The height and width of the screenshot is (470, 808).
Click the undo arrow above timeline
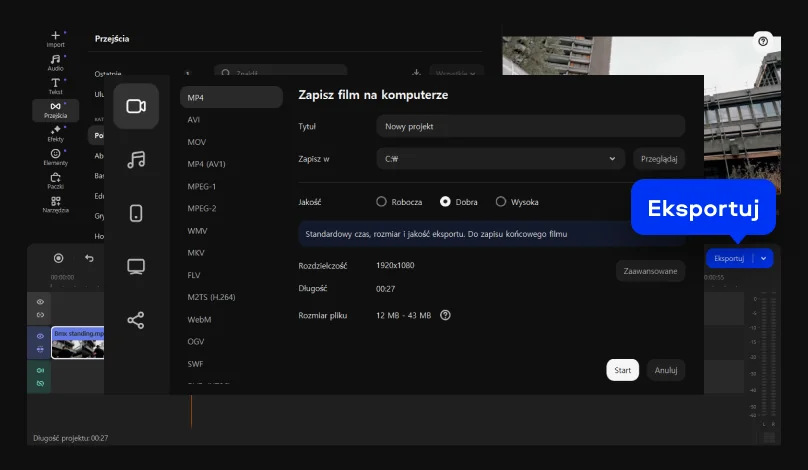click(89, 258)
